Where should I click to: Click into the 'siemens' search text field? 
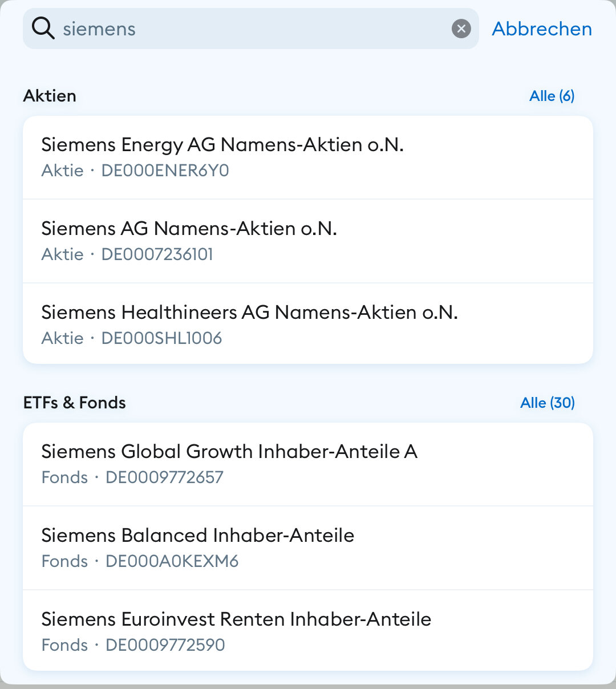(251, 29)
